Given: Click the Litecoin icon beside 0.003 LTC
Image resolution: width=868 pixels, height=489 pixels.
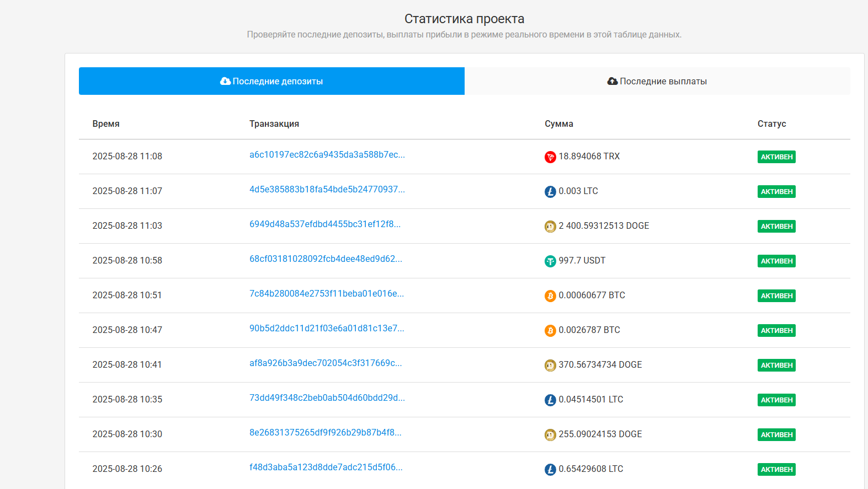Looking at the screenshot, I should pyautogui.click(x=550, y=192).
